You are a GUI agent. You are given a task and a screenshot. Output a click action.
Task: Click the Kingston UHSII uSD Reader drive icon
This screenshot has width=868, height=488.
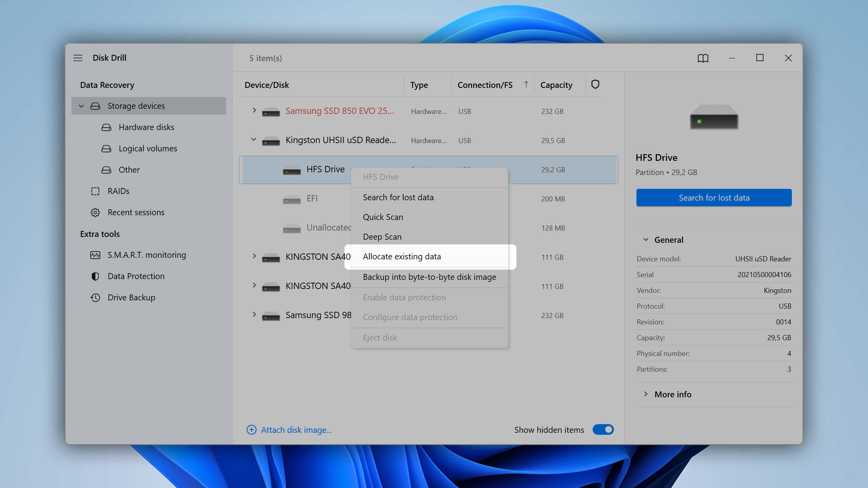click(x=271, y=141)
